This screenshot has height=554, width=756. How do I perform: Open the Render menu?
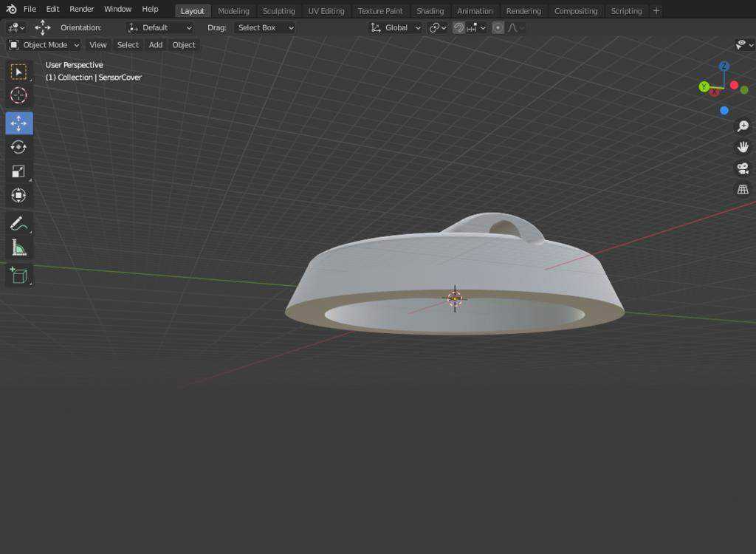pyautogui.click(x=81, y=9)
